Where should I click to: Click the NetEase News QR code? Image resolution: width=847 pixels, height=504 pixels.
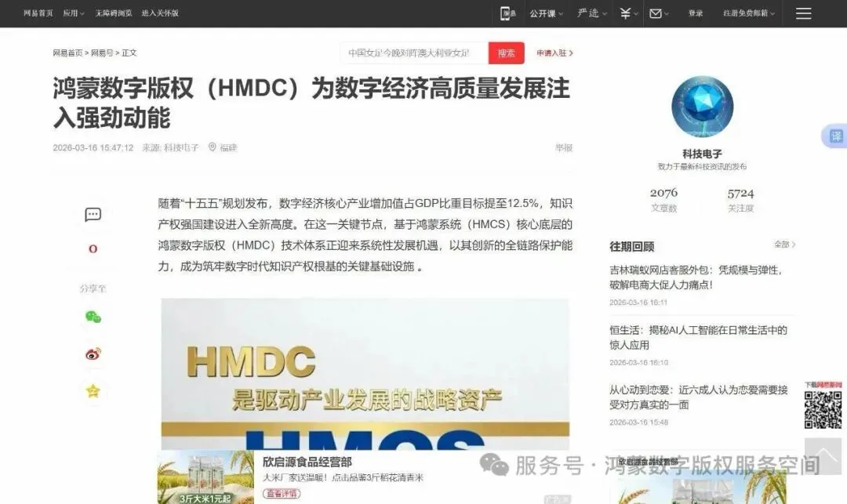point(823,410)
